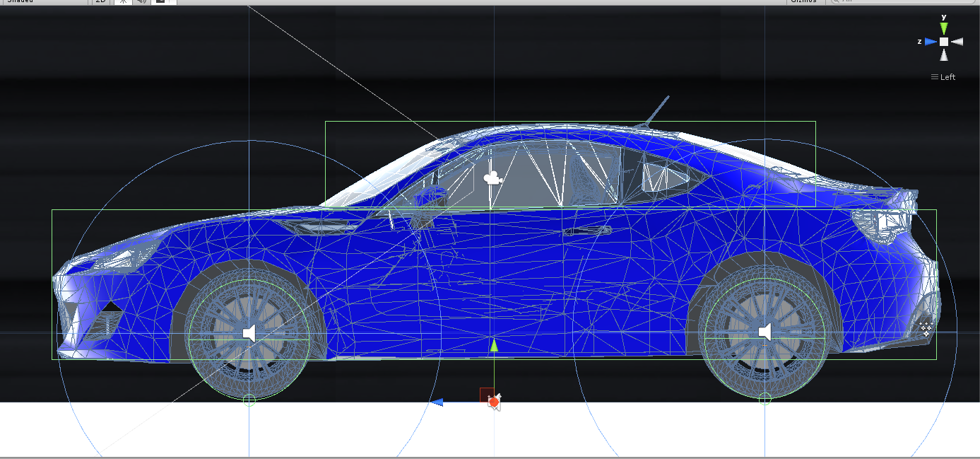Viewport: 980px width, 459px height.
Task: Click the audio source speaker icon on rear wheel
Action: pos(765,332)
